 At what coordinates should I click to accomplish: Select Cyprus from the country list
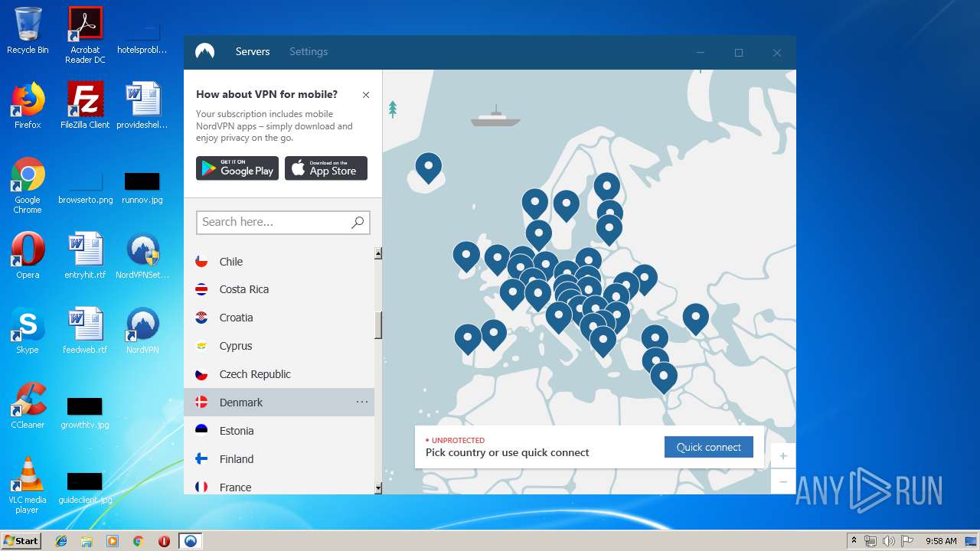[x=279, y=346]
